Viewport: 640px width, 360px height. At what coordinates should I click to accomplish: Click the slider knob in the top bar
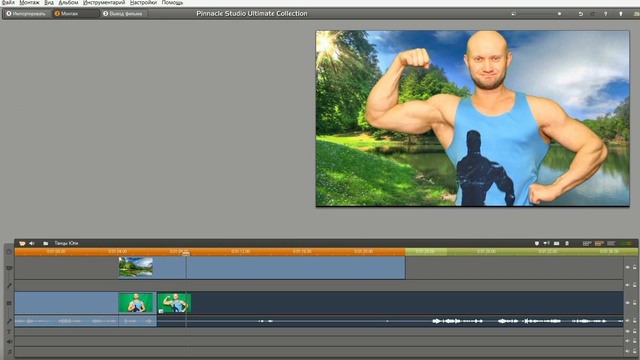pos(559,14)
